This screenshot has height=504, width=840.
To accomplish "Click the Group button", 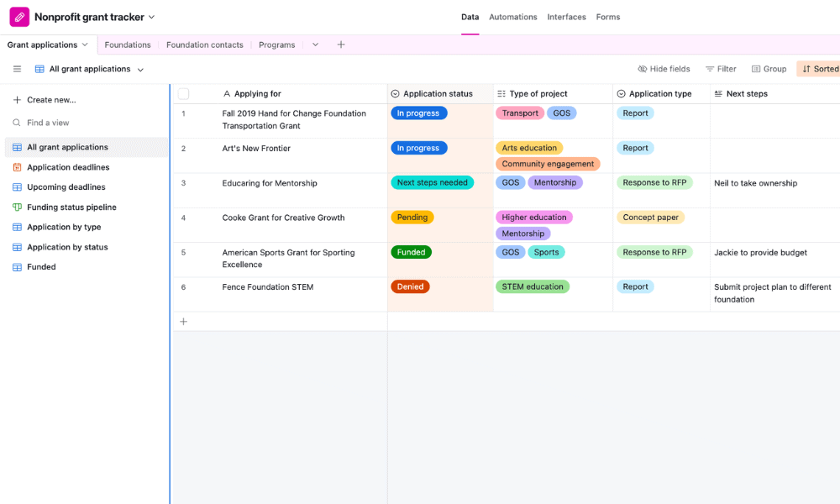I will pos(769,69).
